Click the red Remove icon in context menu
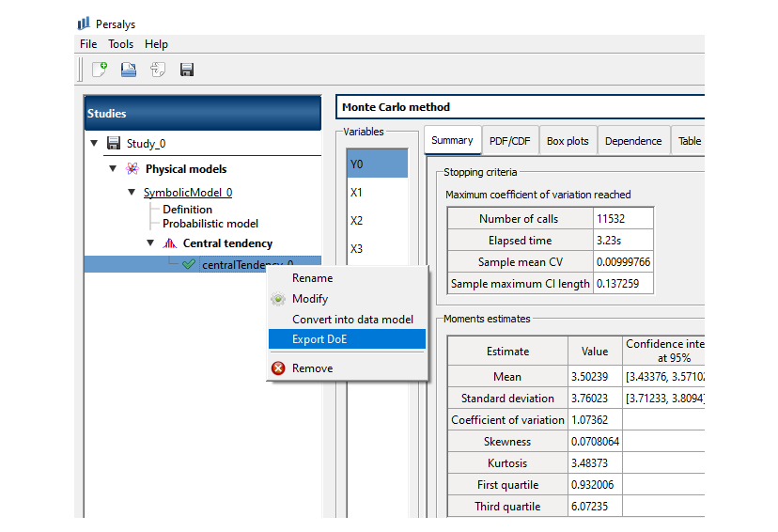 point(278,368)
